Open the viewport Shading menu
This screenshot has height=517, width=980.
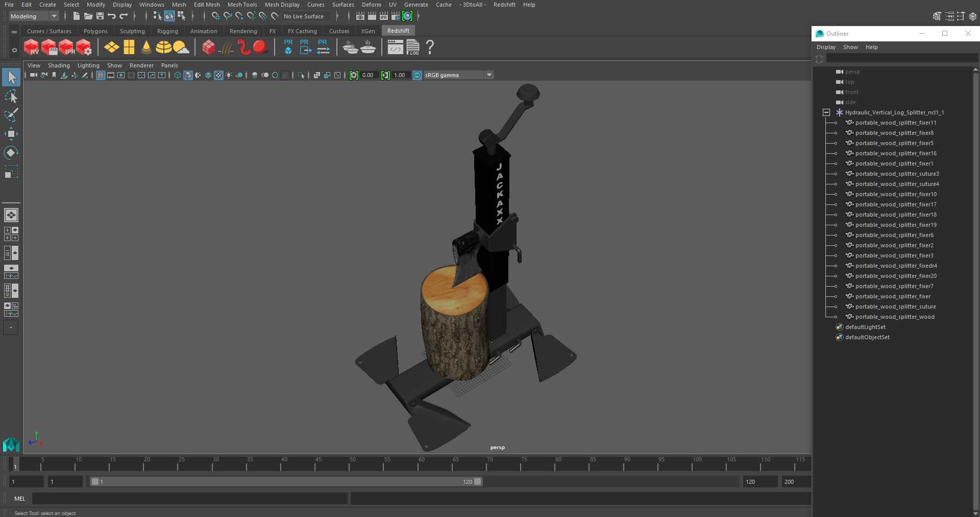[x=59, y=65]
